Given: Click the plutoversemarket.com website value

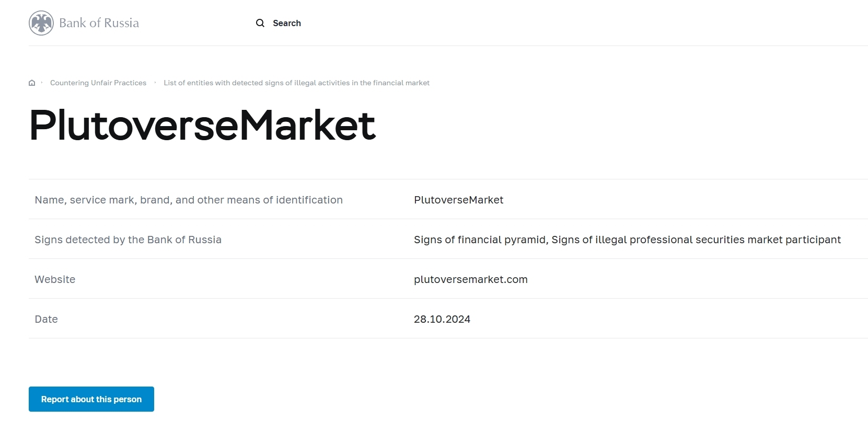Looking at the screenshot, I should [x=470, y=279].
